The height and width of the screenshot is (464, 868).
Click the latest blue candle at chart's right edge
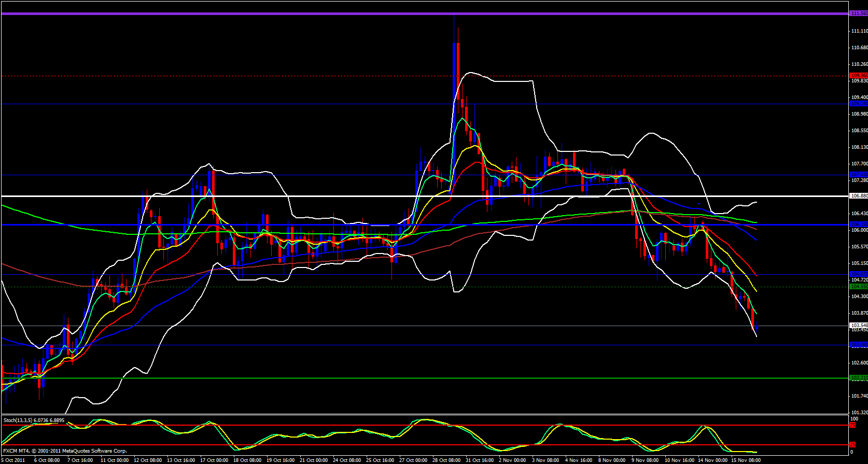(757, 327)
